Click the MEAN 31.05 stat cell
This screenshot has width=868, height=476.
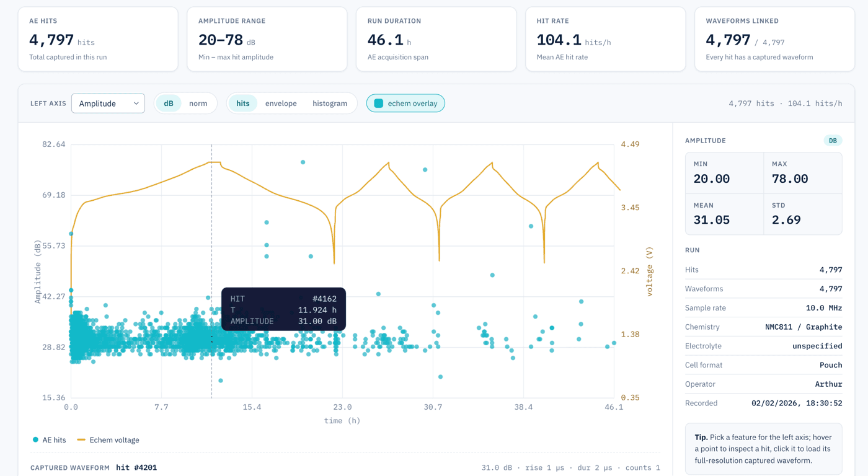click(724, 214)
